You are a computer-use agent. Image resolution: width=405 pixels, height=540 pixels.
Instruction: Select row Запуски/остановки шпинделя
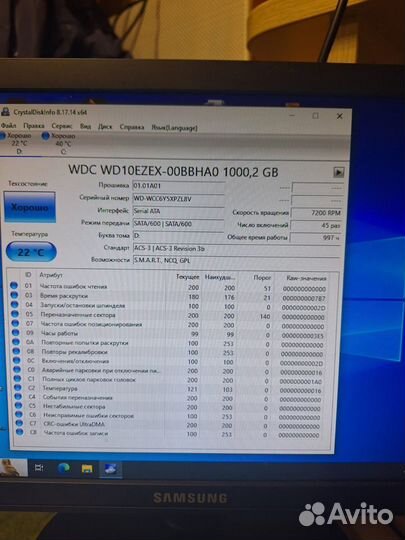(x=169, y=306)
